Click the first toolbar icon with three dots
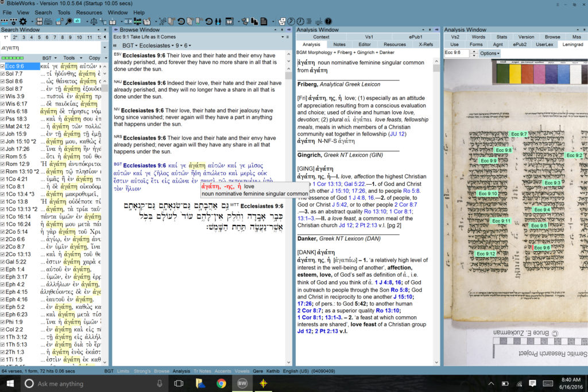The height and width of the screenshot is (392, 588). 5,21
